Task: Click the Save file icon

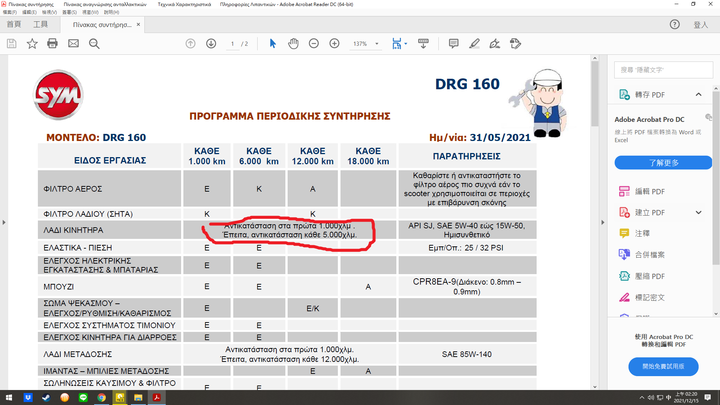Action: (x=11, y=44)
